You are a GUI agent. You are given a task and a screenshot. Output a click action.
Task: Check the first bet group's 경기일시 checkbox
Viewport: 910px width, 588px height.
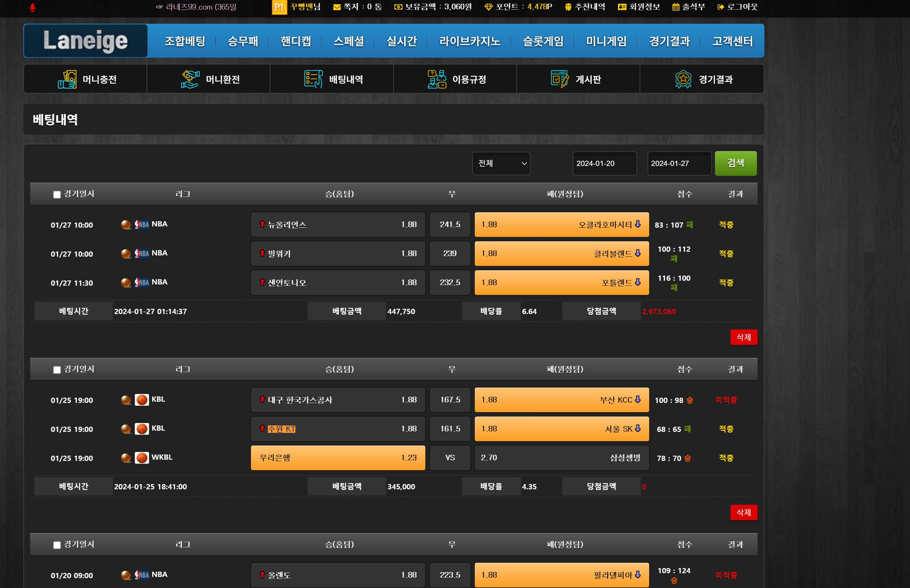click(x=57, y=195)
